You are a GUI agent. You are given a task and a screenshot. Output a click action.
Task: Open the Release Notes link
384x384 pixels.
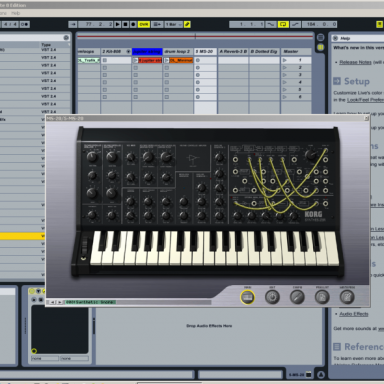(x=355, y=62)
